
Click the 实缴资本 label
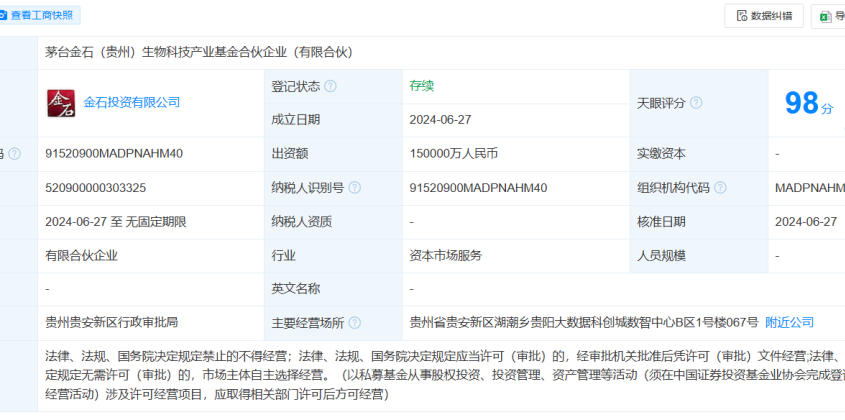point(661,154)
